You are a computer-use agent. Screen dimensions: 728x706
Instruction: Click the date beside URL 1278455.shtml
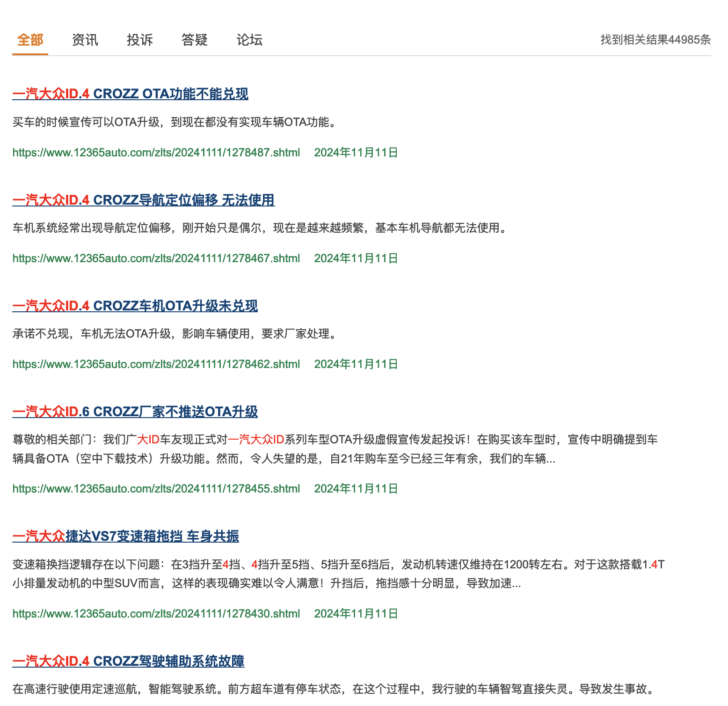coord(356,488)
